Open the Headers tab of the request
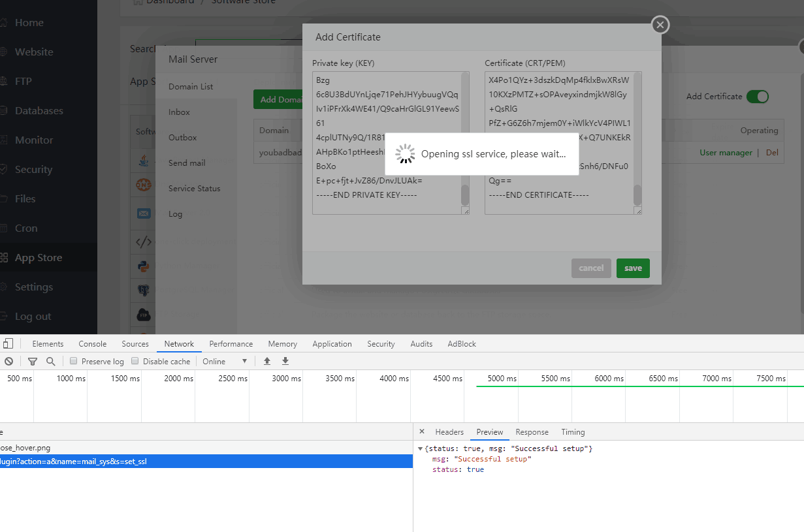Image resolution: width=804 pixels, height=532 pixels. coord(449,432)
